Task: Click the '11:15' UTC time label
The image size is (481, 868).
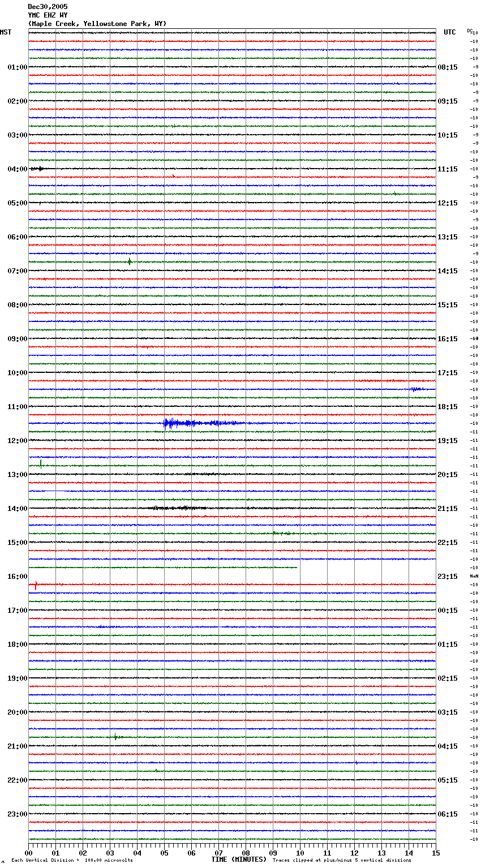Action: tap(448, 169)
